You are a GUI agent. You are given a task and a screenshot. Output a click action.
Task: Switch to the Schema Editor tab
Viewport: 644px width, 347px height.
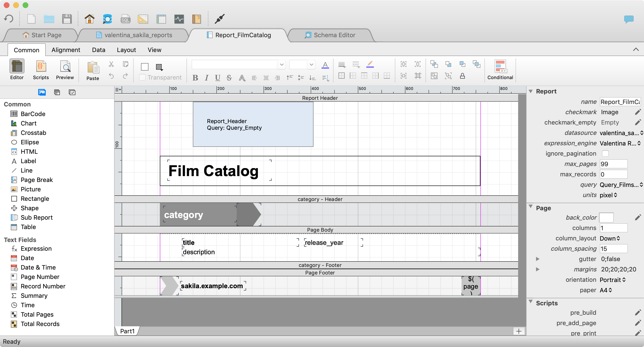(x=330, y=35)
